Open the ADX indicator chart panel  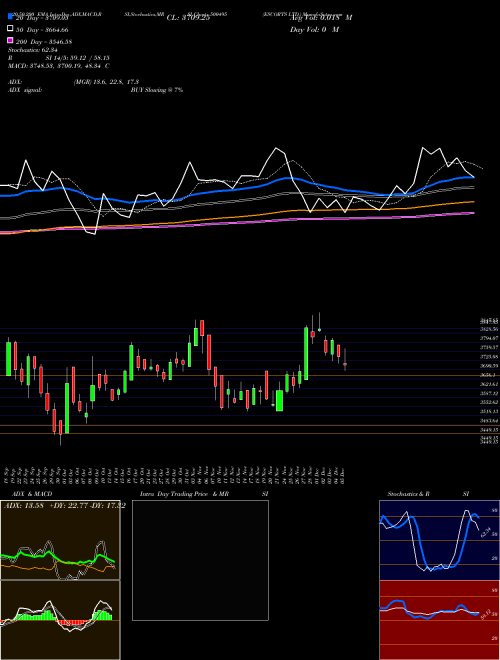click(x=60, y=540)
